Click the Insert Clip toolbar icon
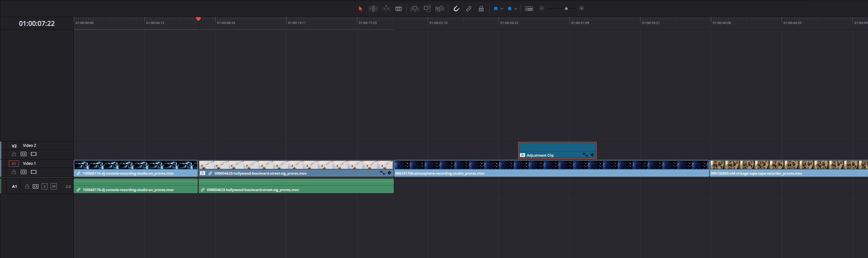The image size is (868, 258). (x=414, y=9)
